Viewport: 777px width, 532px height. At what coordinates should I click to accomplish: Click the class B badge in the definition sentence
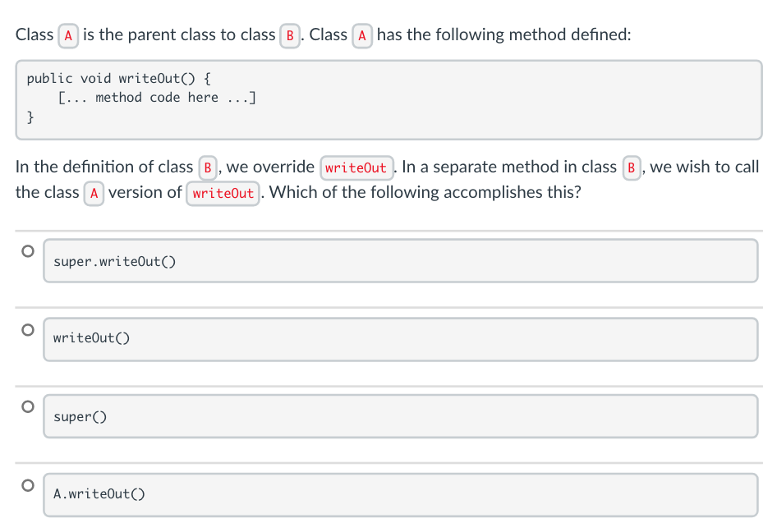208,167
